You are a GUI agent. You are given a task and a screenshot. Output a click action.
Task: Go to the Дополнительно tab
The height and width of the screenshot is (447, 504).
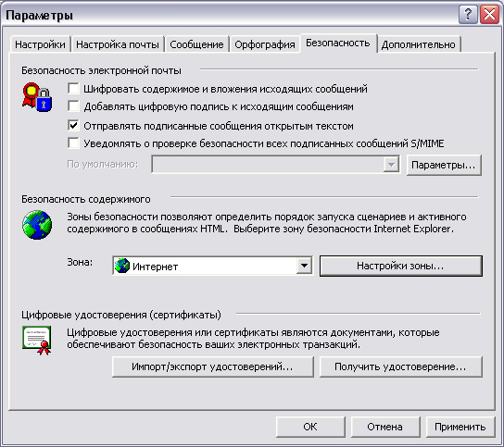419,44
